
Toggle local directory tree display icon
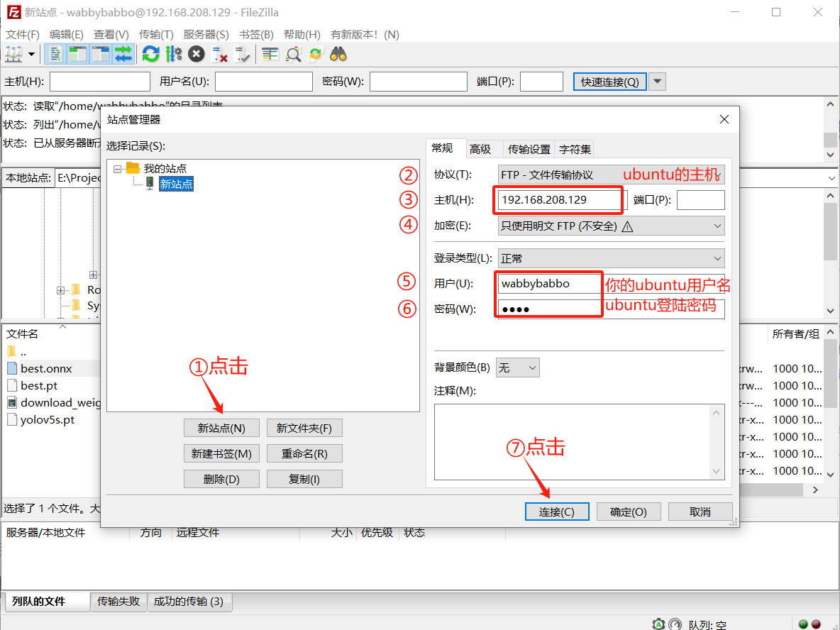coord(77,54)
